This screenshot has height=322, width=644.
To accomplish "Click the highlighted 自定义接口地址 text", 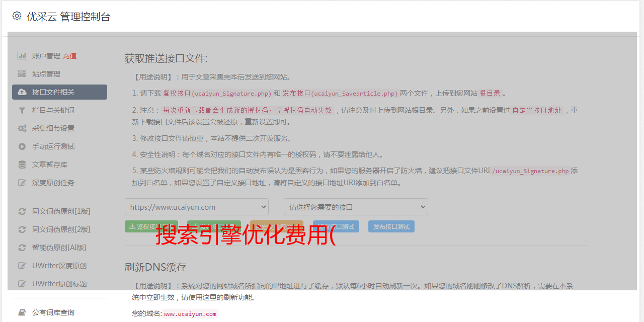I will coord(537,110).
